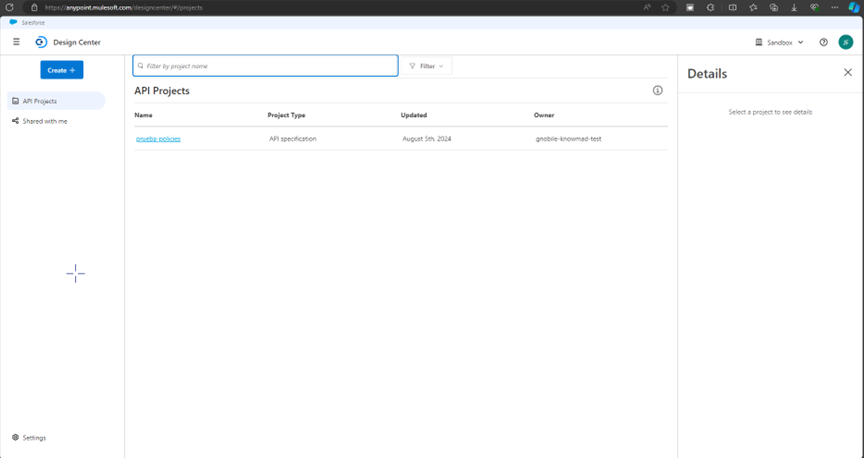
Task: Select the gnobile-knowmad-test owner cell
Action: pos(568,139)
